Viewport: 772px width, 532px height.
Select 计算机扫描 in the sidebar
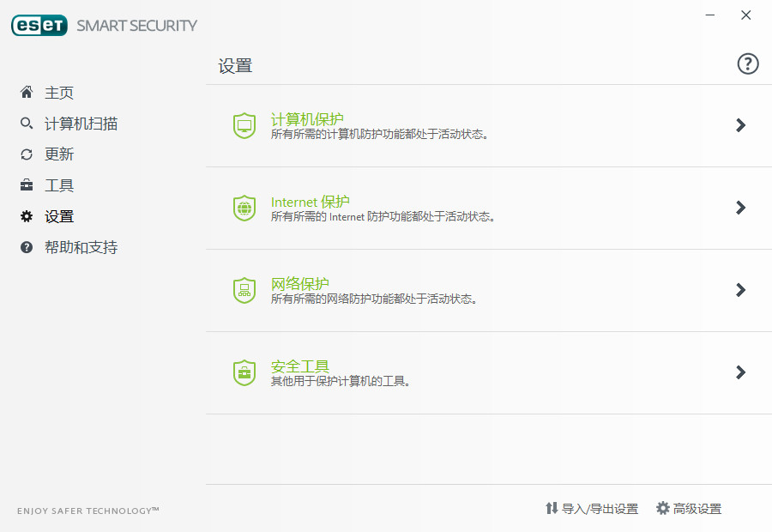[x=81, y=124]
